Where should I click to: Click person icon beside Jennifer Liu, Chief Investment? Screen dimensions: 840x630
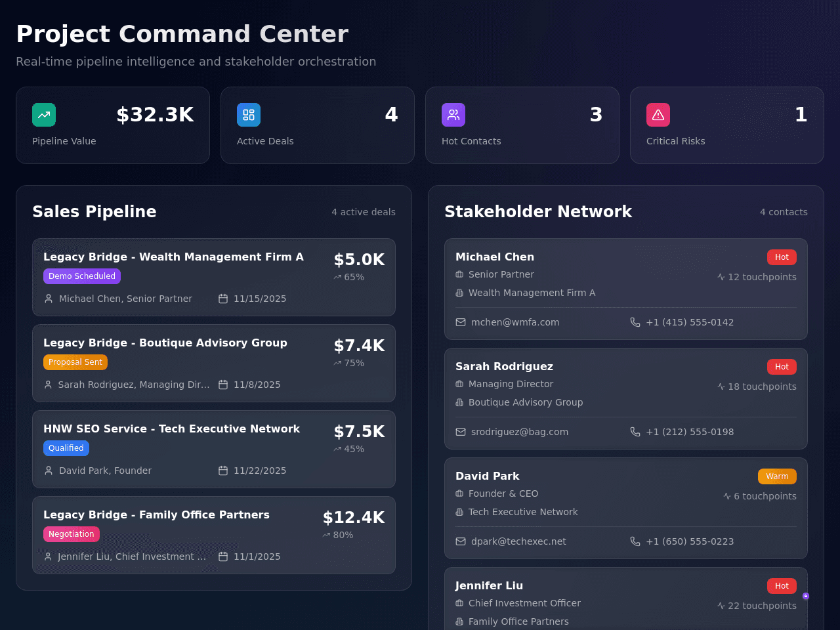(48, 556)
